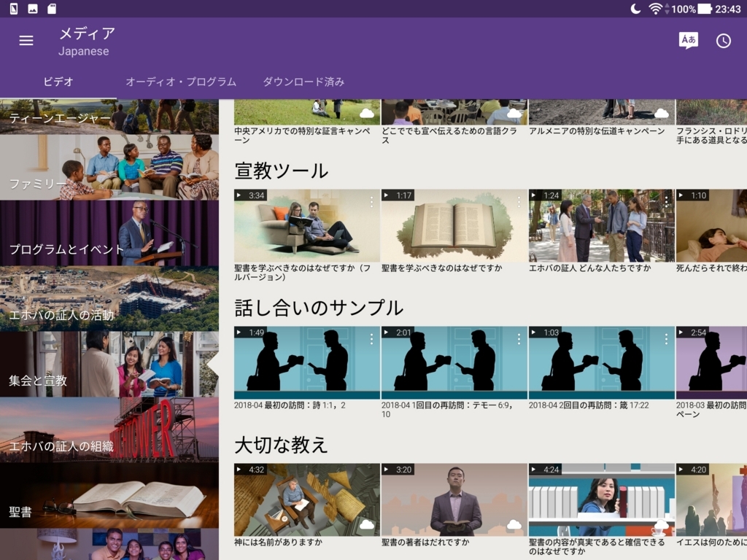Open more options for 2018-04 2回目の再訪問 video
Screen dimensions: 747x560
coord(666,338)
